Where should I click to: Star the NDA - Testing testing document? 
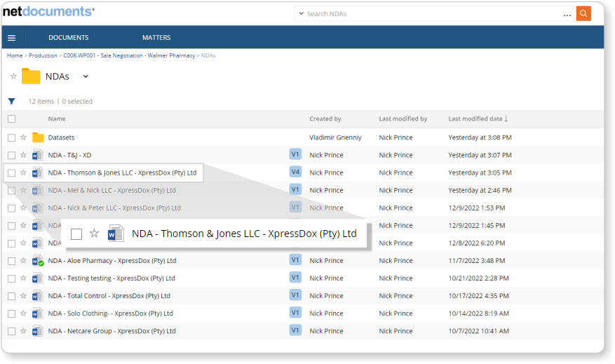click(24, 278)
